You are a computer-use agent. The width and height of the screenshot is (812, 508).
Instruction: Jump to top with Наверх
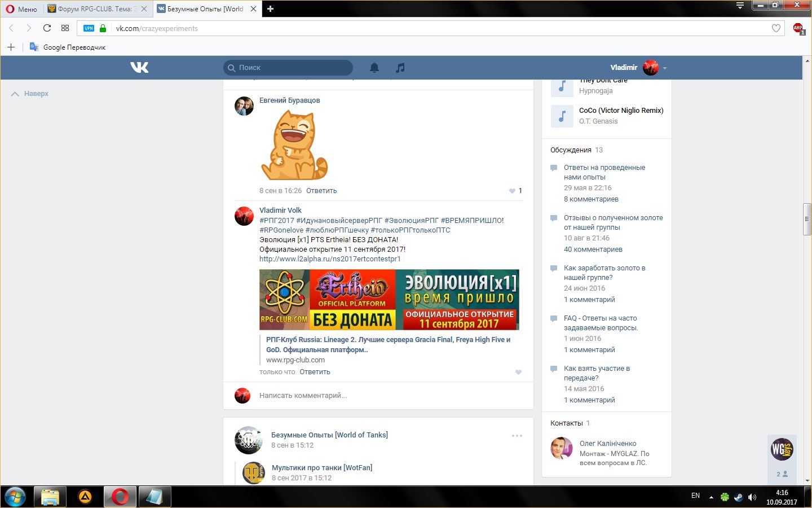[30, 94]
